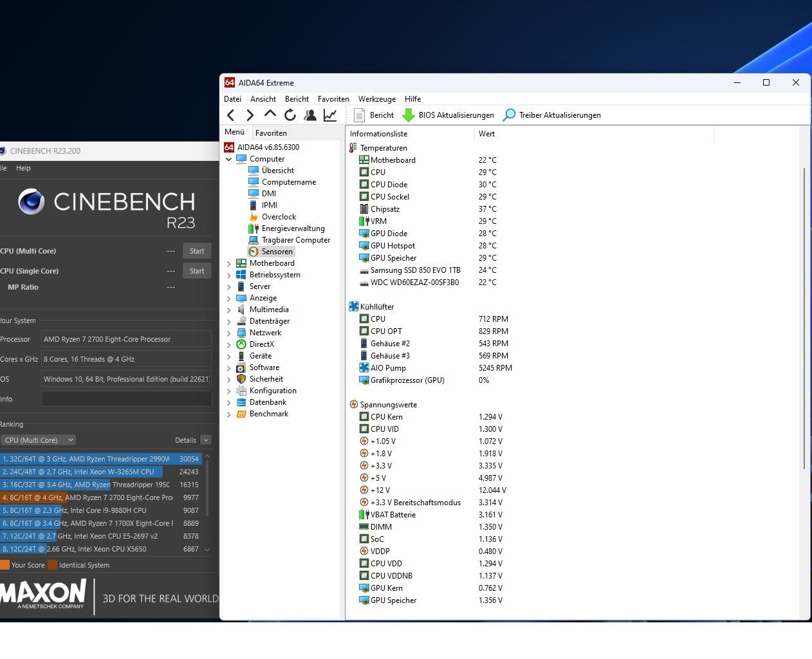812x659 pixels.
Task: Expand the Software tree node
Action: [x=228, y=367]
